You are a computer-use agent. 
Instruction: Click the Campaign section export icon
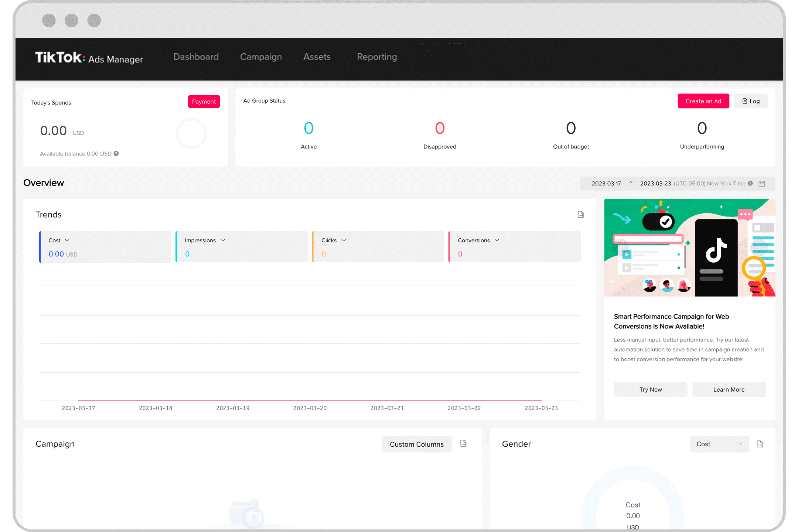(x=463, y=443)
